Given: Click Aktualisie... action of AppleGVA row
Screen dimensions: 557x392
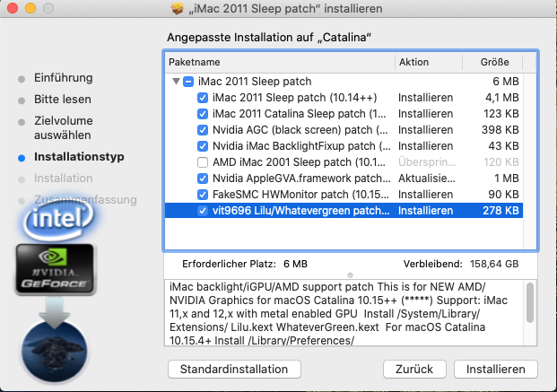Looking at the screenshot, I should pos(427,179).
